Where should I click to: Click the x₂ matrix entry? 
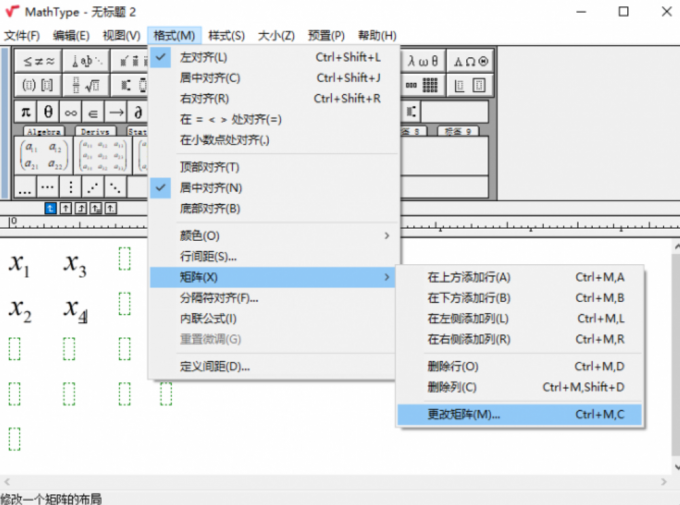(x=20, y=311)
